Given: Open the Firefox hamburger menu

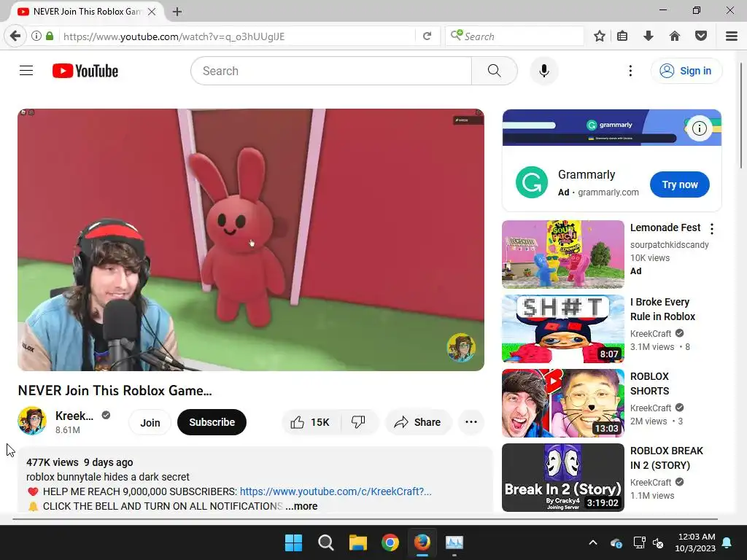Looking at the screenshot, I should [732, 36].
